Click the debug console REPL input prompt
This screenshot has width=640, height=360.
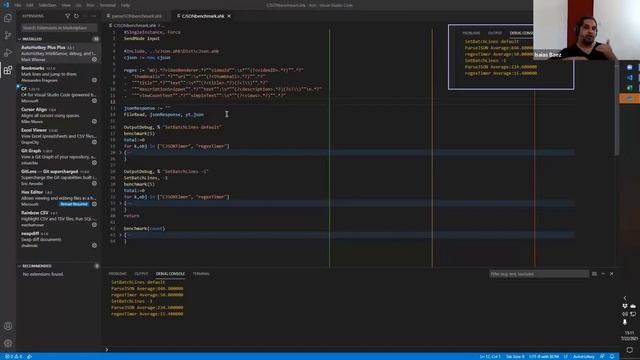(359, 349)
